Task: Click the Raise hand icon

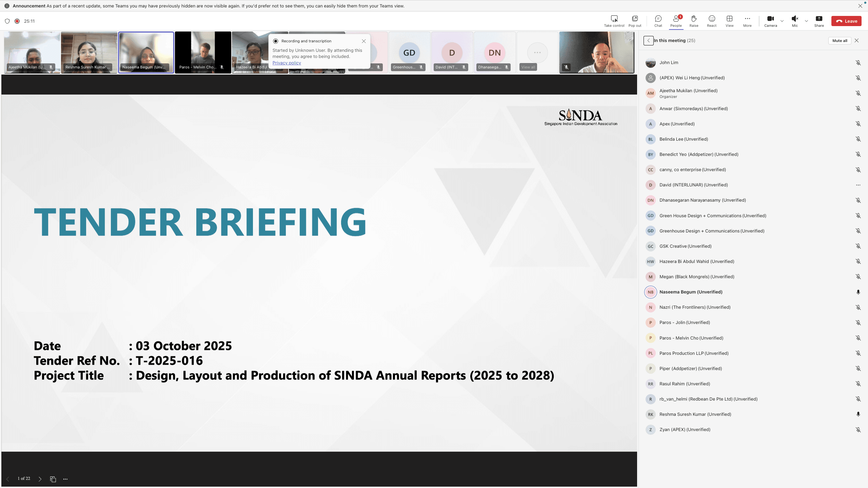Action: 694,21
